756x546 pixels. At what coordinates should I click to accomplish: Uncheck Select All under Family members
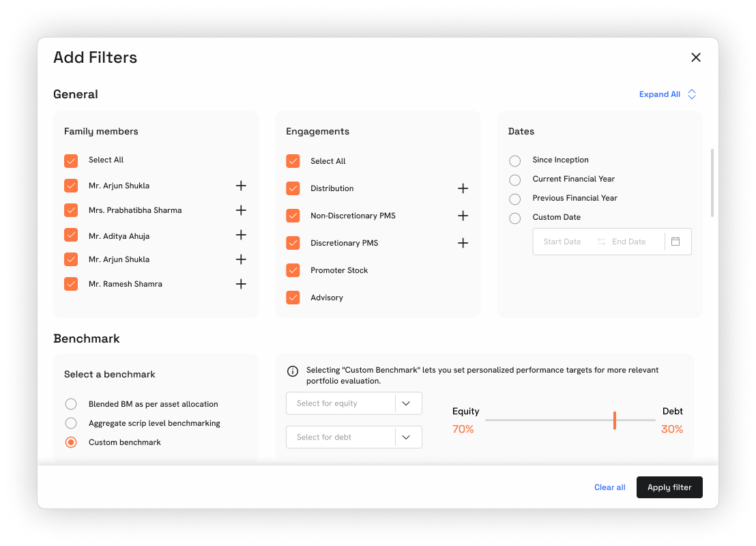click(71, 160)
